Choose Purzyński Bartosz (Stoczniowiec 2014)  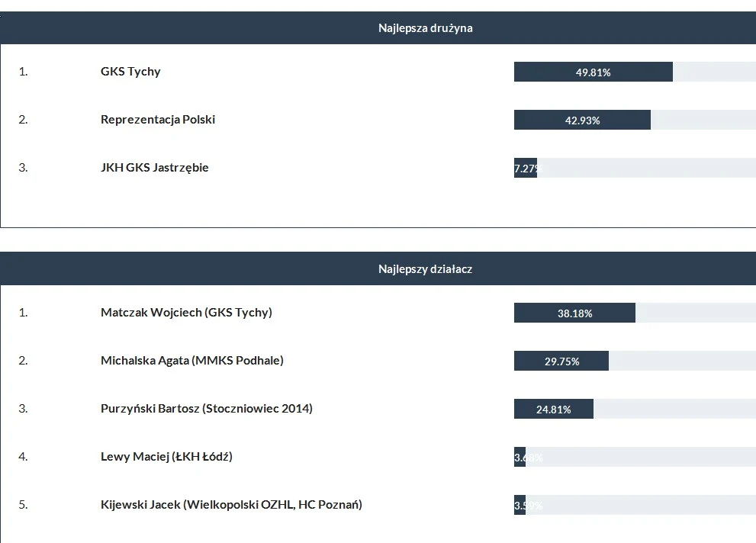pyautogui.click(x=207, y=409)
